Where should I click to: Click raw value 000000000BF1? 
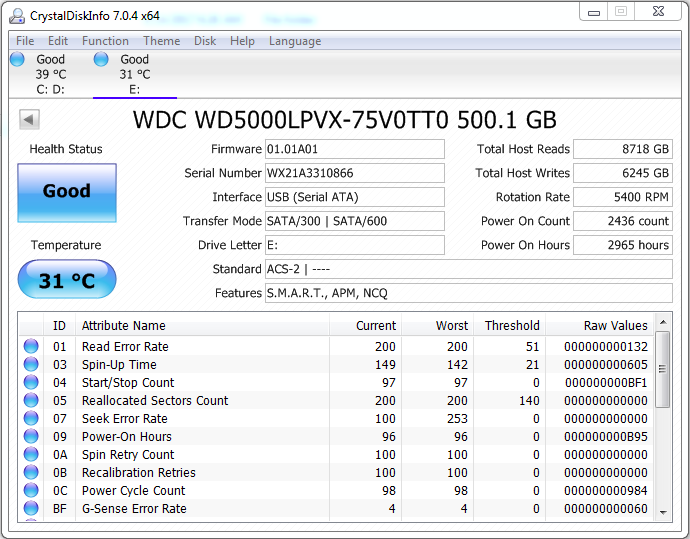click(x=606, y=383)
